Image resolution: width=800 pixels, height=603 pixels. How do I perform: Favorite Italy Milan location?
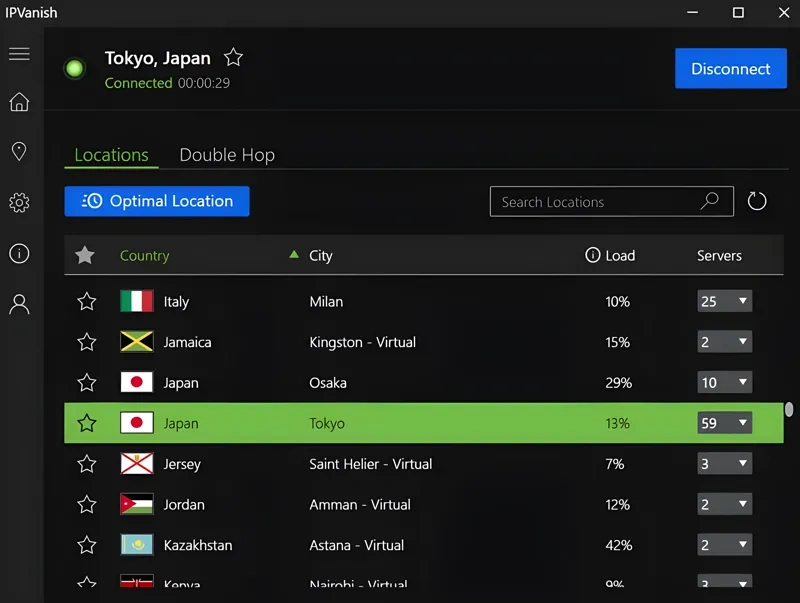[x=87, y=302]
